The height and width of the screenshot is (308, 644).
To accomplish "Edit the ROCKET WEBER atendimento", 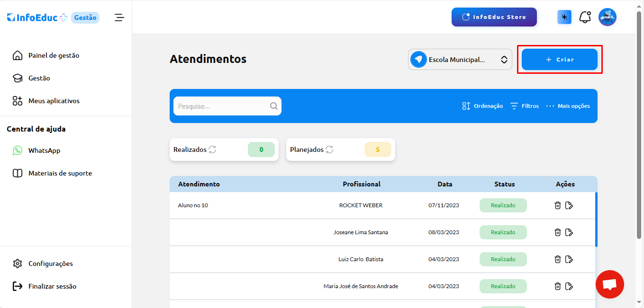I will click(569, 205).
